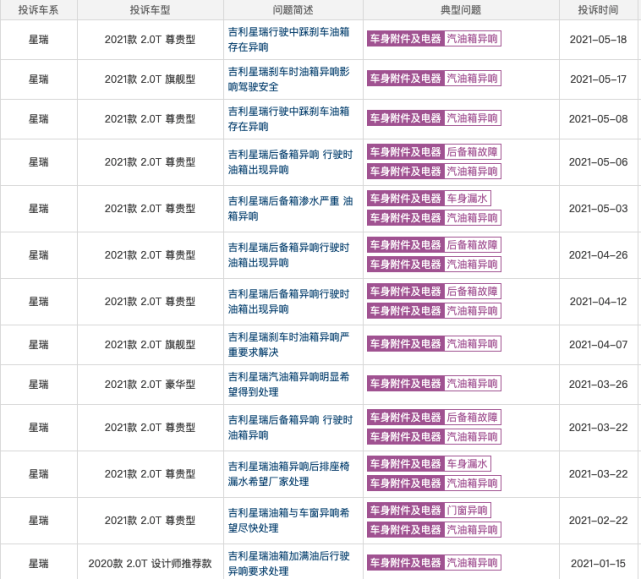Open link 吉利星瑞后备箱渗水严重 油箱异响
Viewport: 641px width, 579px height.
point(290,209)
